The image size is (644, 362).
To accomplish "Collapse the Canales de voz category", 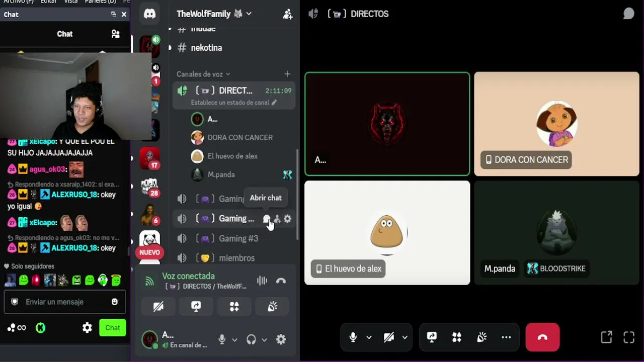I will coord(203,74).
